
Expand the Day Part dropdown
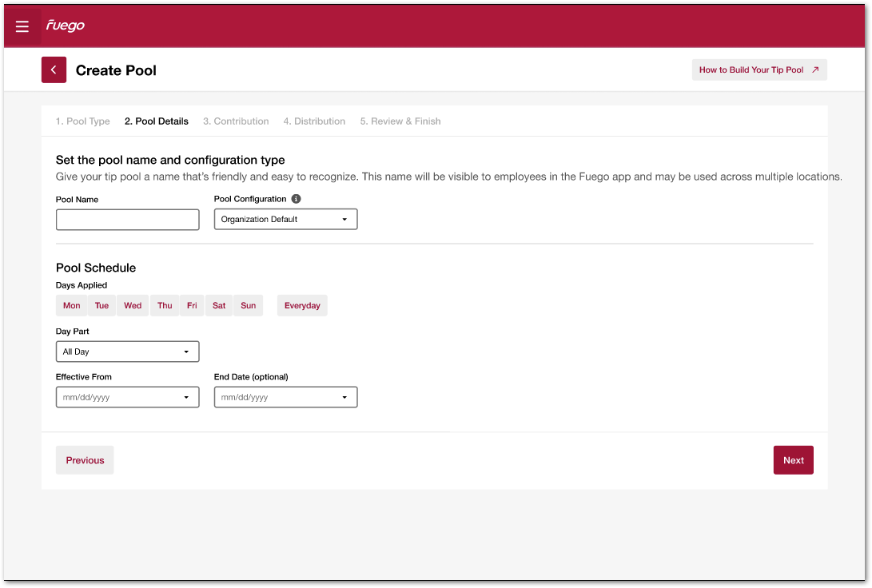(x=127, y=352)
